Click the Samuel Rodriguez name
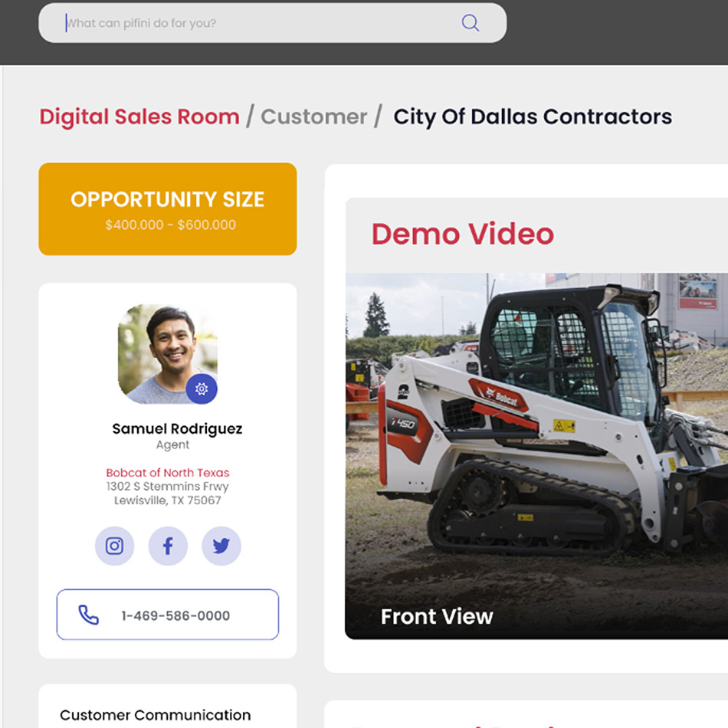 click(177, 428)
